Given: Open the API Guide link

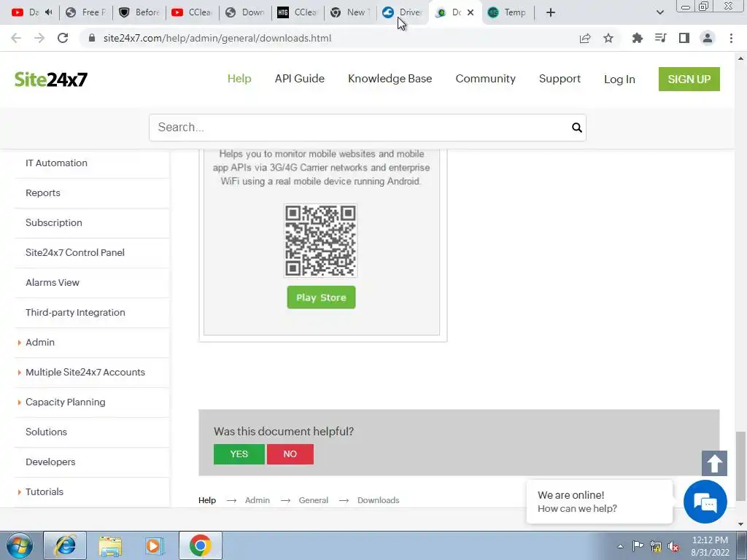Looking at the screenshot, I should coord(300,79).
